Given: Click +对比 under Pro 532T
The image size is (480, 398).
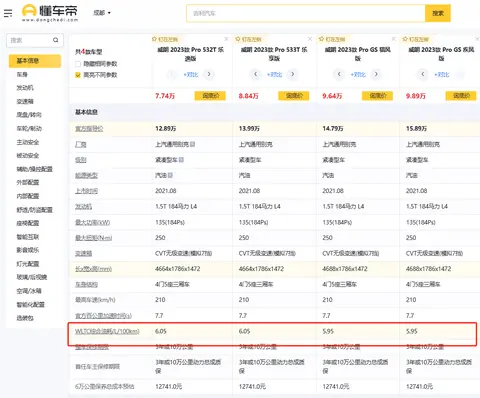Looking at the screenshot, I should 191,74.
